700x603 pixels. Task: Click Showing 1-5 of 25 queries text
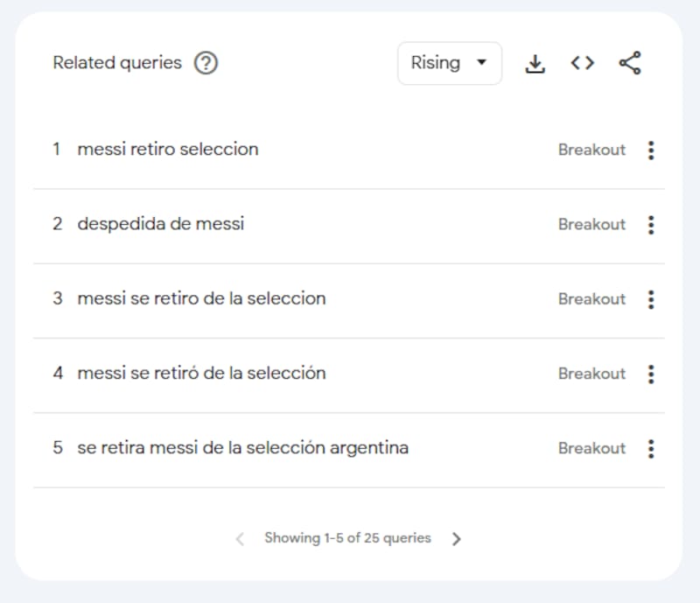coord(347,538)
